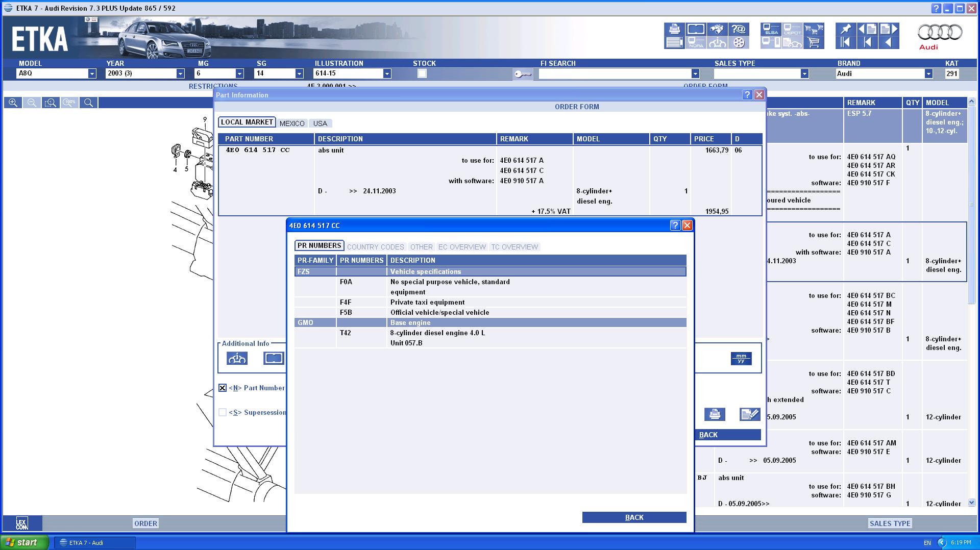Toggle the <S> Supersession checkbox

223,412
